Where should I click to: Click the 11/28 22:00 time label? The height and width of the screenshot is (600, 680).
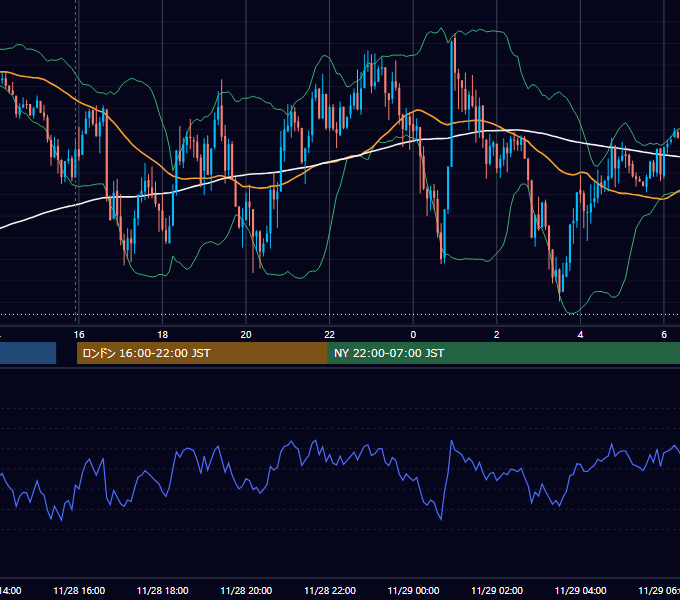pos(330,590)
